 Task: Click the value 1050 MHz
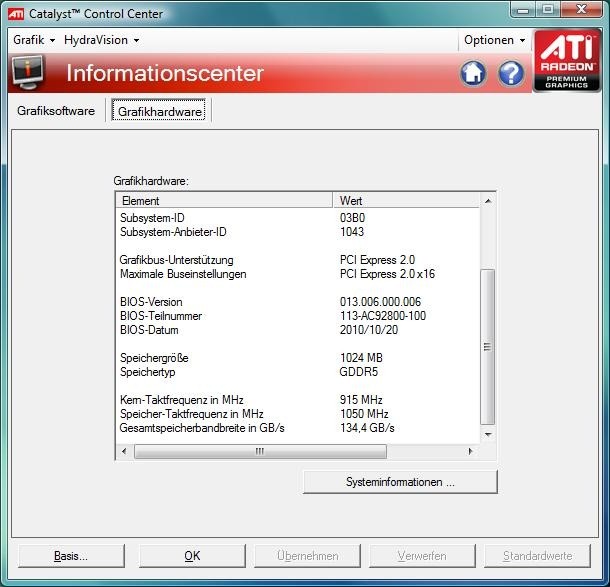364,414
